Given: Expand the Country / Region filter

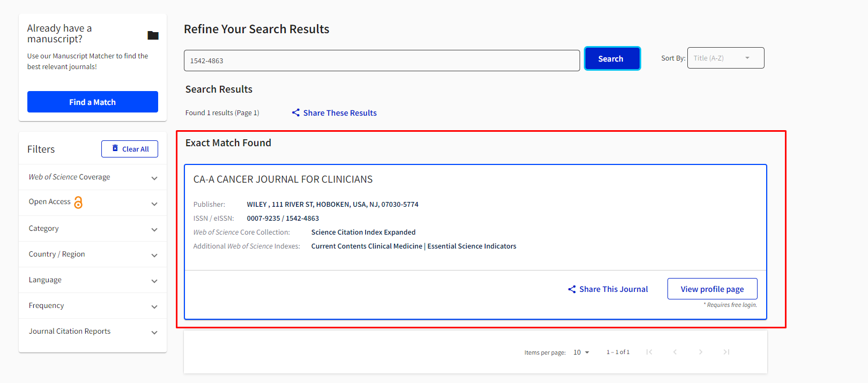Looking at the screenshot, I should click(x=93, y=254).
